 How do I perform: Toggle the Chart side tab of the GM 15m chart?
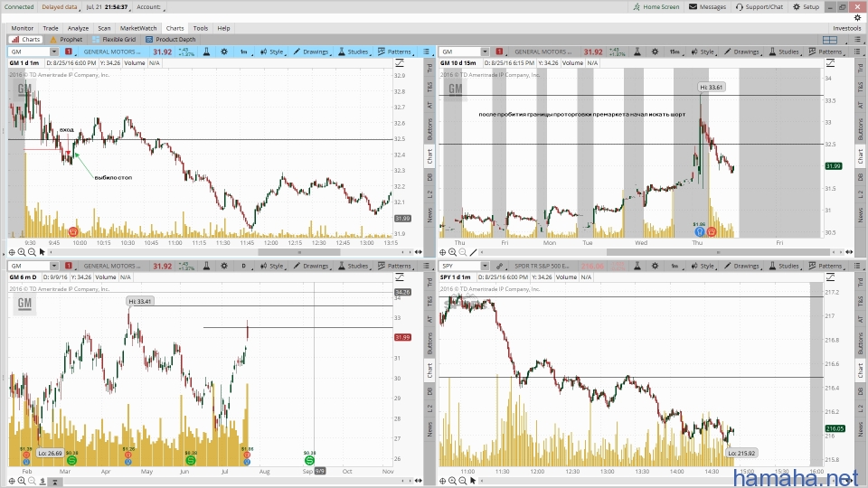click(x=860, y=156)
